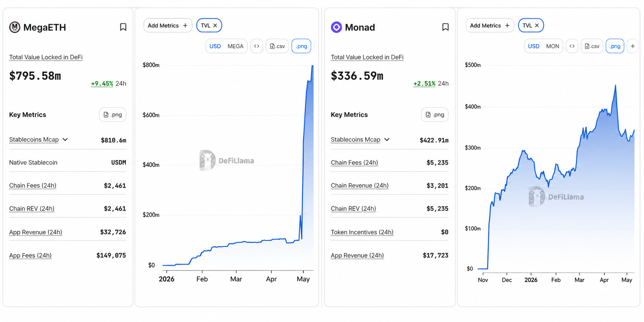Click MegaETH +9.45% 24h change
This screenshot has height=322, width=644.
coord(102,83)
